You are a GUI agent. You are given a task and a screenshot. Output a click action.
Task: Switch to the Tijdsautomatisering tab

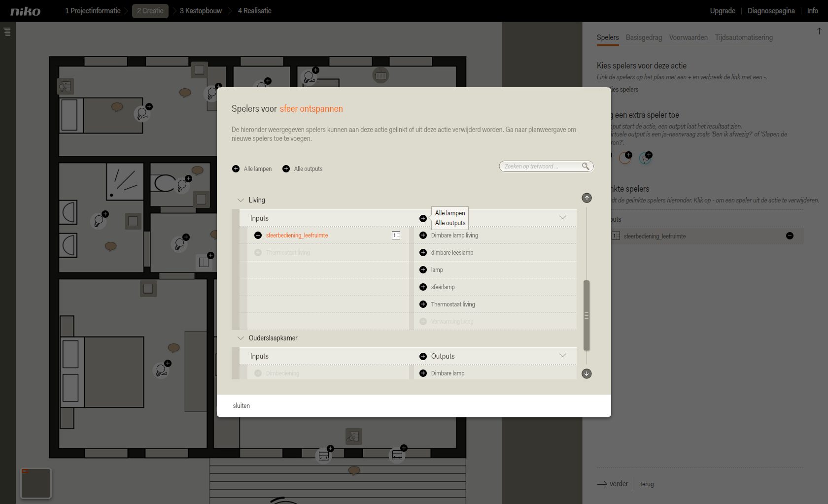(744, 37)
